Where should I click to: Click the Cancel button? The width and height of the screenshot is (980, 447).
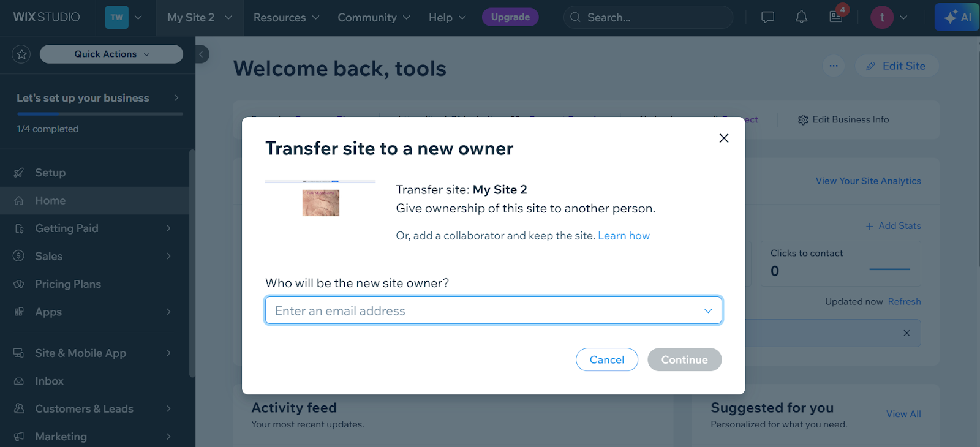click(607, 360)
